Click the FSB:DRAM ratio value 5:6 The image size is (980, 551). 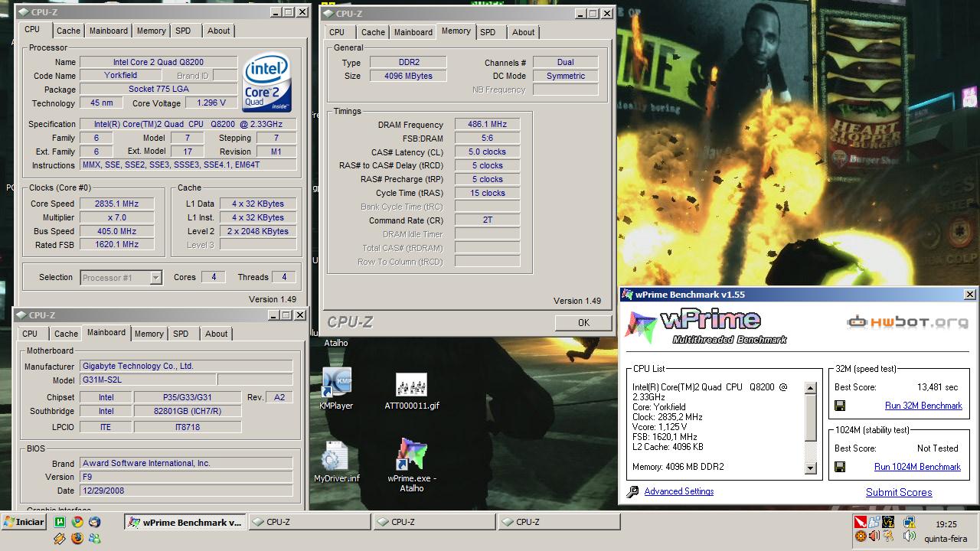point(487,139)
